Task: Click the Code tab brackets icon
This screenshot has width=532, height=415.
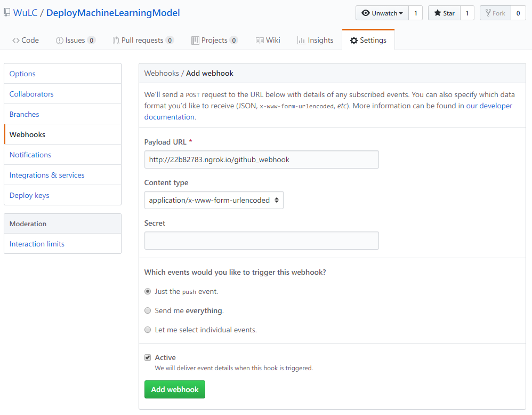Action: (15, 41)
